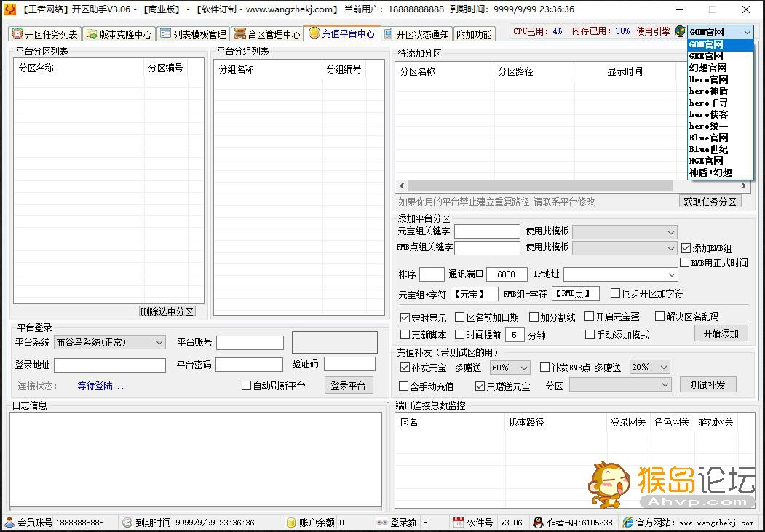Toggle the 补发元宝 checkbox
The width and height of the screenshot is (765, 532).
pyautogui.click(x=405, y=368)
